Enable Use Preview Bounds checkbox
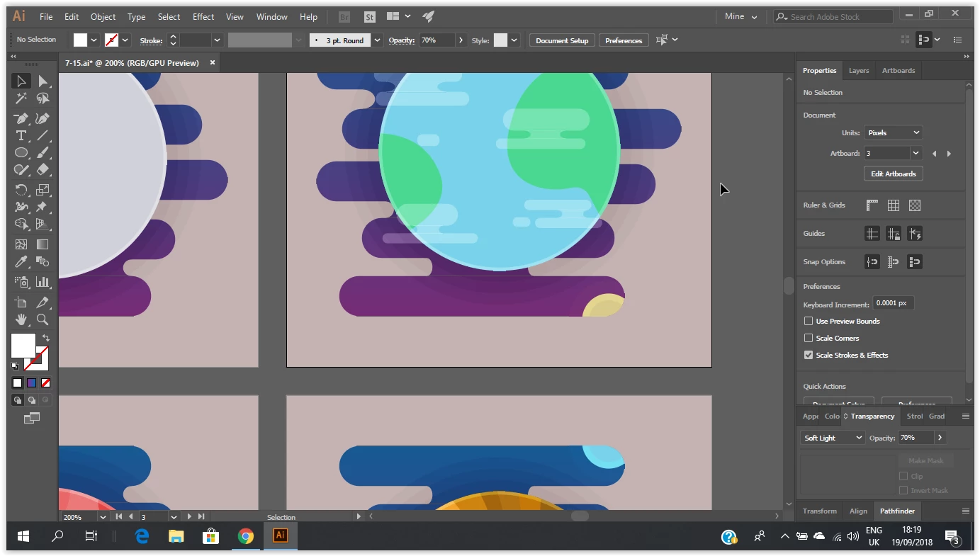 click(x=809, y=321)
